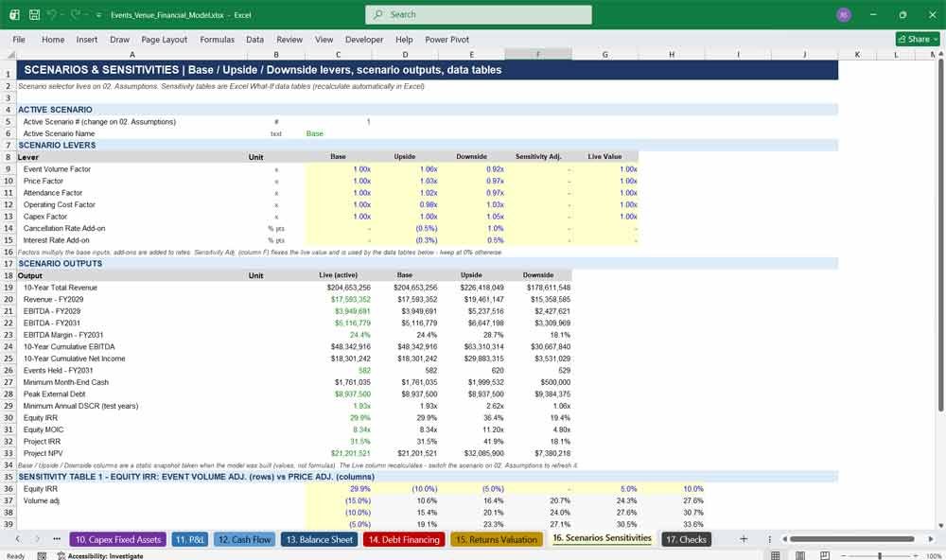Open the Customize Quick Access Toolbar dropdown
Screen dimensions: 946x560
click(98, 15)
